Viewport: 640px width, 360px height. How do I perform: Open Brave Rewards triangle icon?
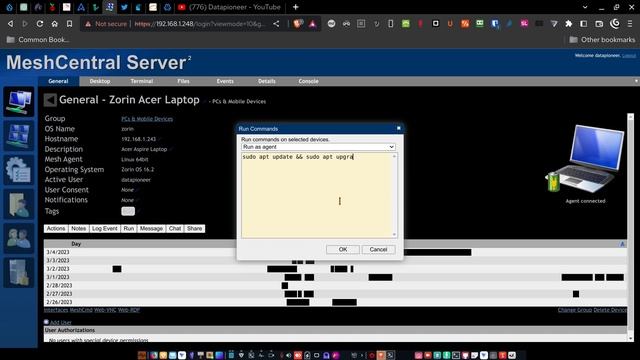(x=313, y=24)
